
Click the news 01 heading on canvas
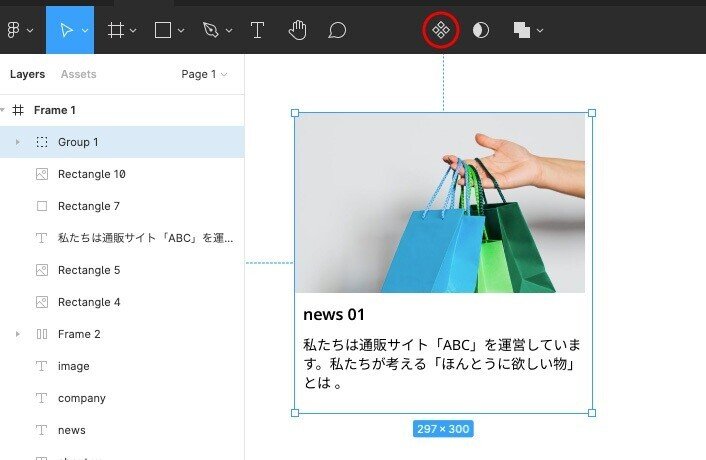click(x=334, y=315)
